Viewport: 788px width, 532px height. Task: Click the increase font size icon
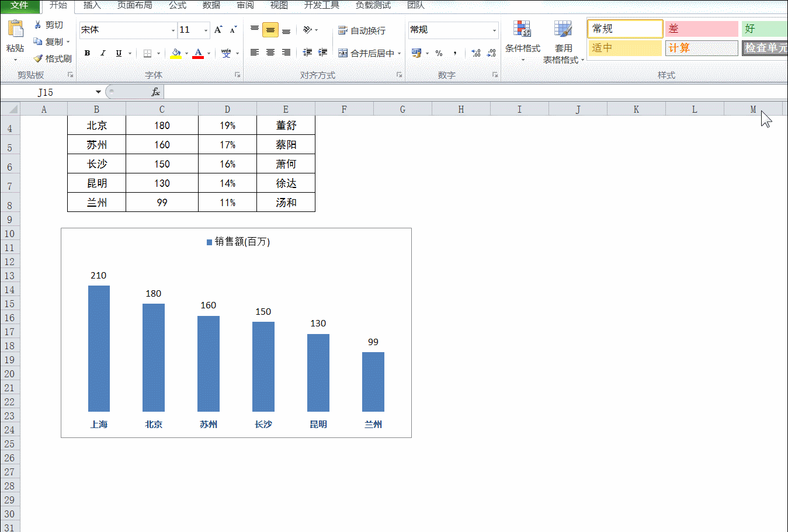click(x=218, y=30)
